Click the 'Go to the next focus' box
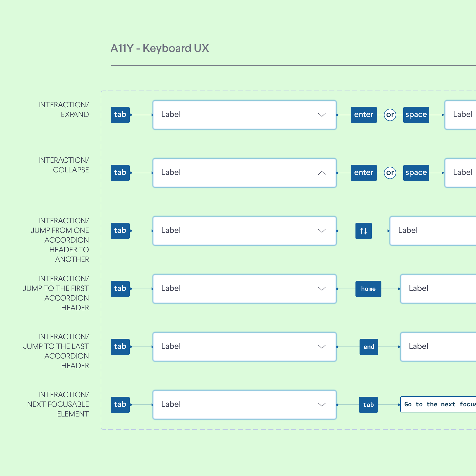 [x=438, y=404]
